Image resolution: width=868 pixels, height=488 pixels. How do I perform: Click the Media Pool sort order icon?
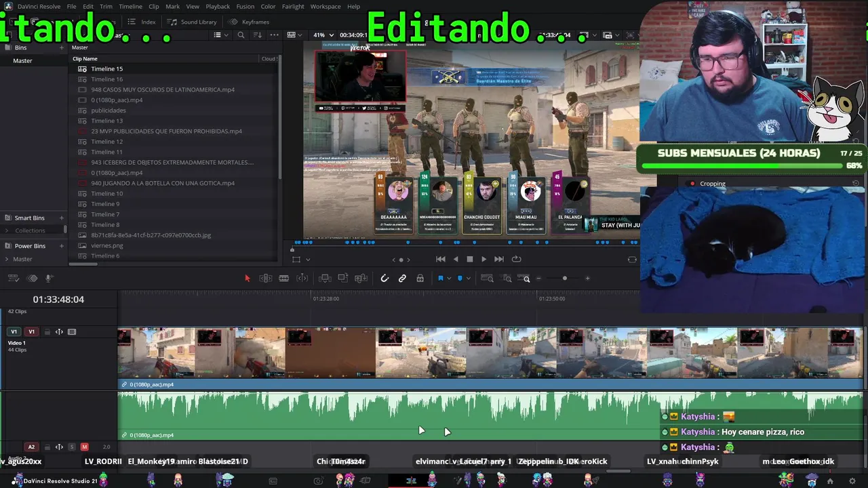click(258, 35)
